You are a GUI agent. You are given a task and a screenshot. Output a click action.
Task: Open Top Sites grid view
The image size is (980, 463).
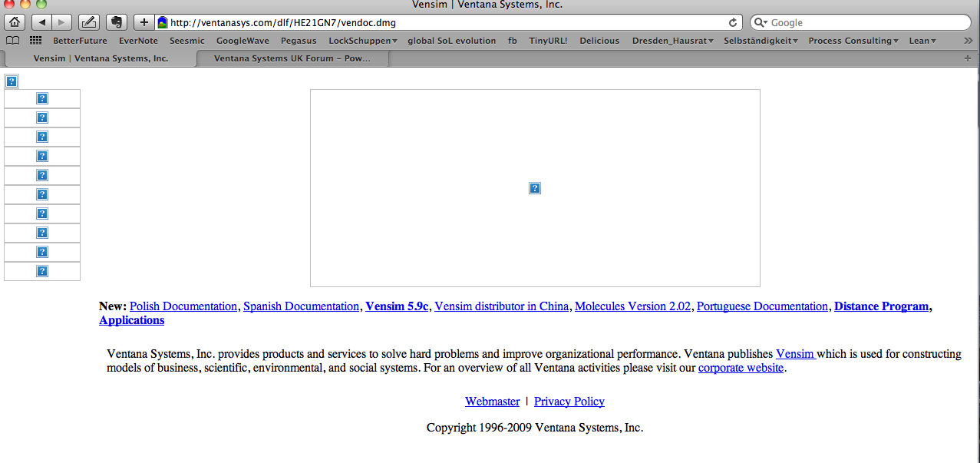tap(35, 41)
